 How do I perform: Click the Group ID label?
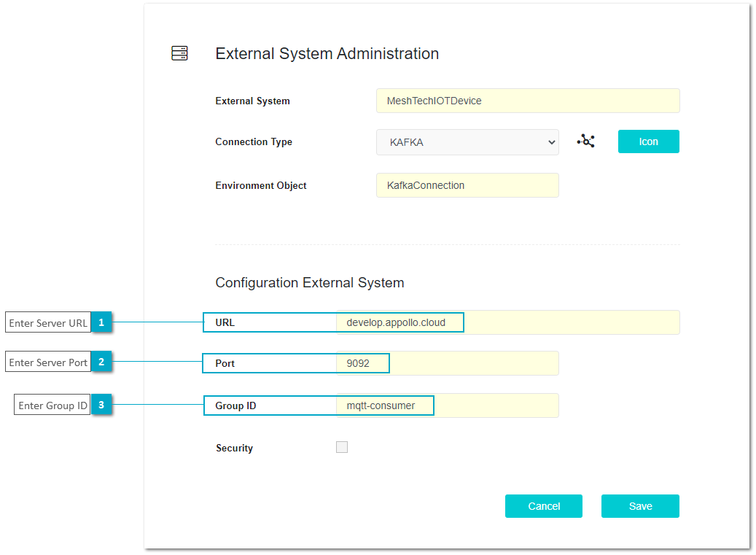pos(235,405)
